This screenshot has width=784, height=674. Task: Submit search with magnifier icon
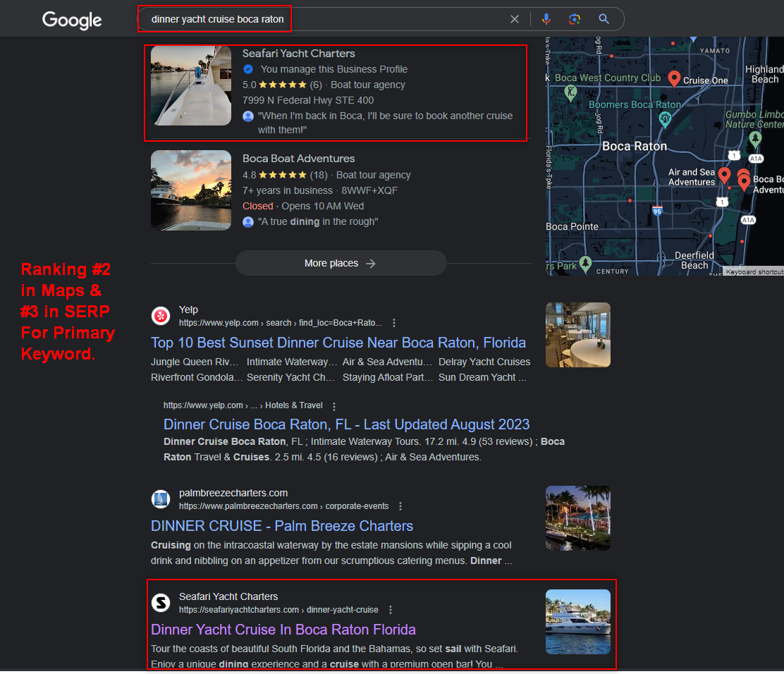[604, 19]
